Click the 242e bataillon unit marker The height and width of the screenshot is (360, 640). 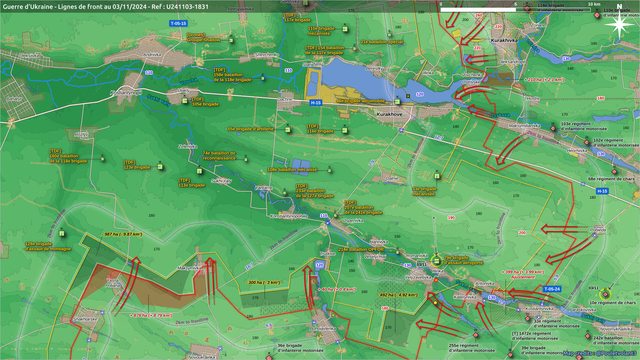click(588, 336)
